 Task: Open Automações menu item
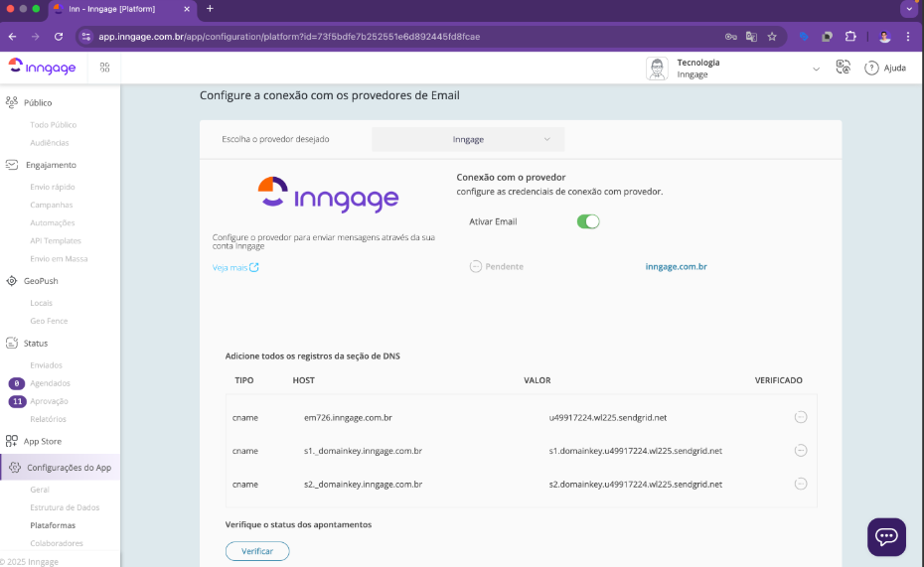53,222
